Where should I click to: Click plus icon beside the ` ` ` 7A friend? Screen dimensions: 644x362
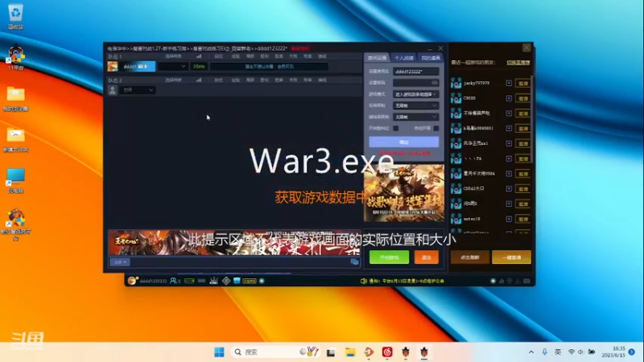(x=509, y=158)
